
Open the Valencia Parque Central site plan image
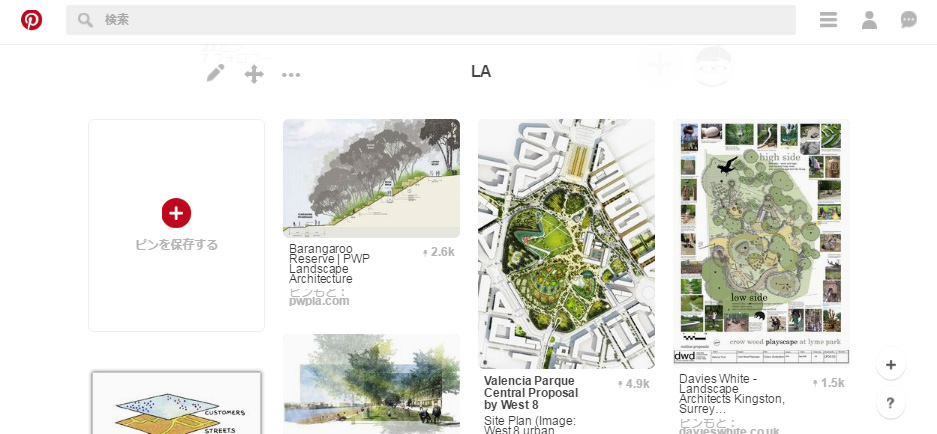pyautogui.click(x=566, y=244)
